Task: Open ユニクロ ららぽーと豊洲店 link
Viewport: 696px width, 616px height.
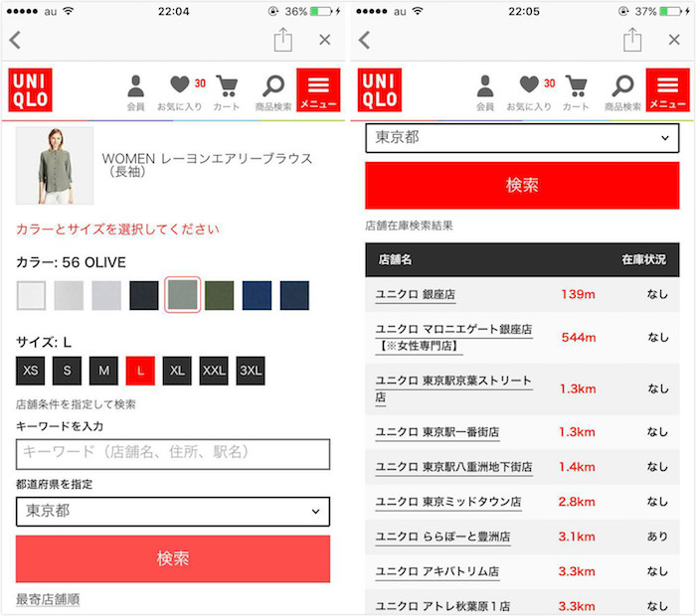Action: click(443, 537)
